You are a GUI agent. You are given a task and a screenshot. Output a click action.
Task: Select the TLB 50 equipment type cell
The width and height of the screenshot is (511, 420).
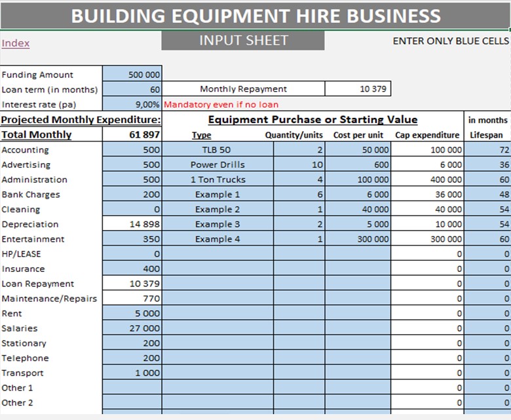(218, 149)
